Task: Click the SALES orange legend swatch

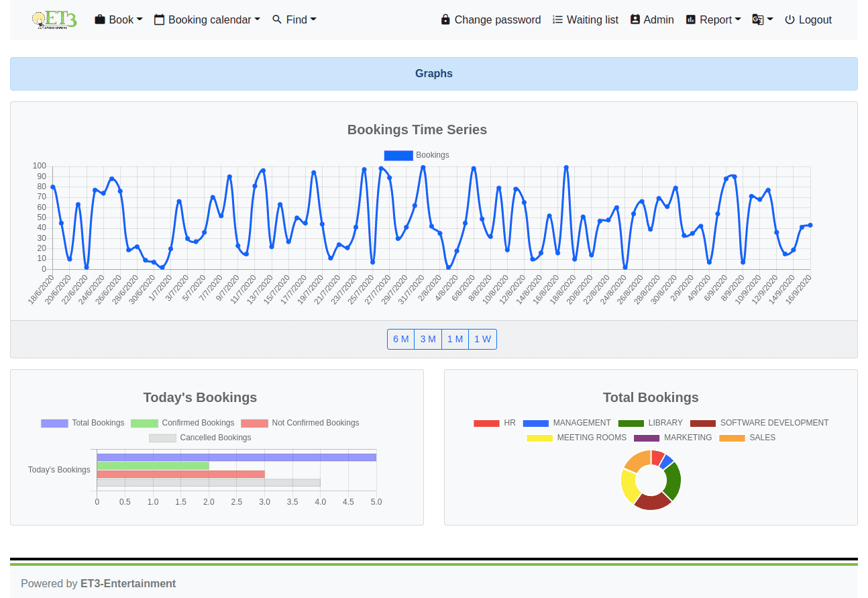Action: point(732,438)
